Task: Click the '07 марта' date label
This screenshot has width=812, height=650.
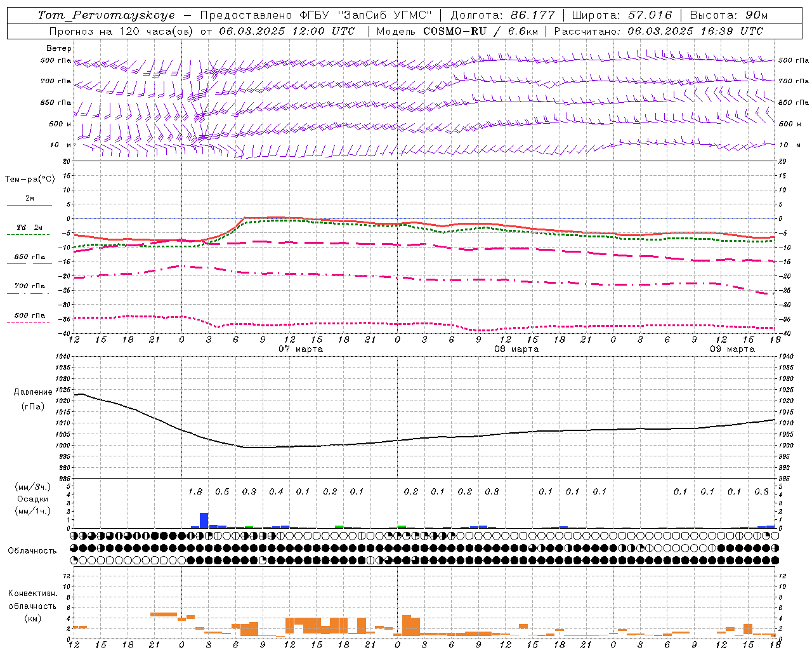Action: tap(301, 349)
